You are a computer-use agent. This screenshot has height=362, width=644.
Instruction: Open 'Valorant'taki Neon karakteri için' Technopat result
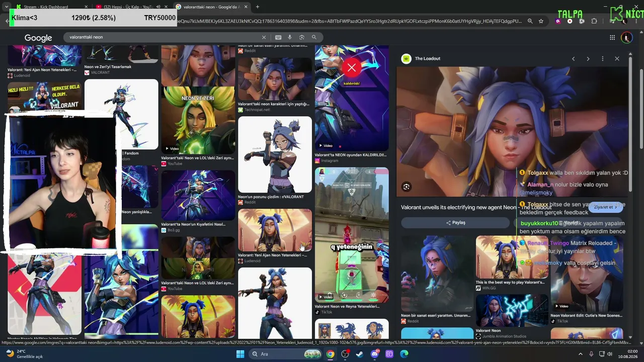273,104
